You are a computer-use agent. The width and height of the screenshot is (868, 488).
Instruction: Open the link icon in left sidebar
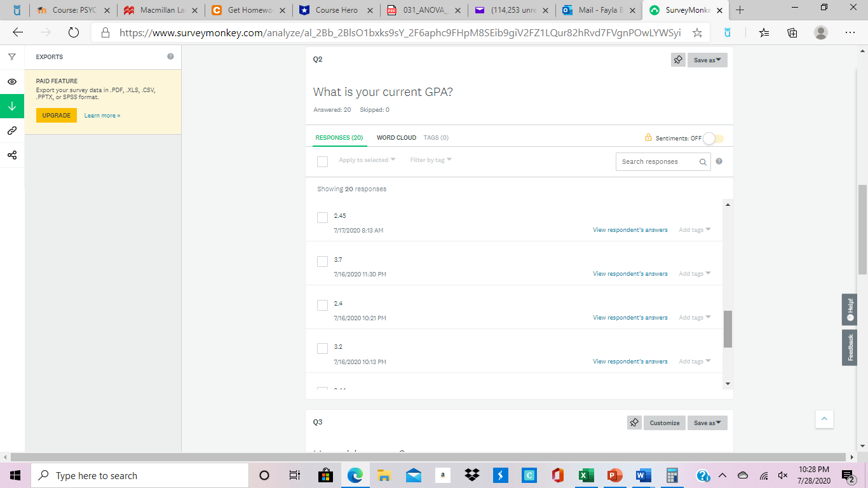(x=12, y=131)
